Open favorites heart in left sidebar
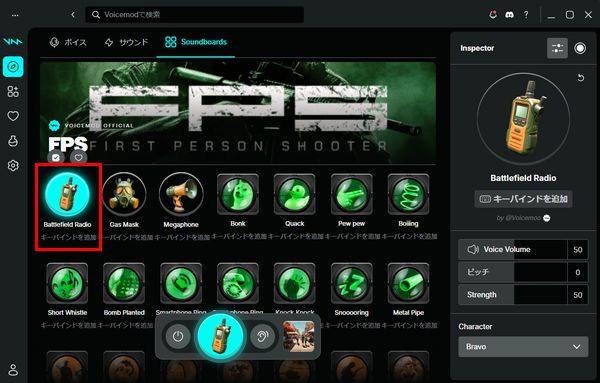 13,116
